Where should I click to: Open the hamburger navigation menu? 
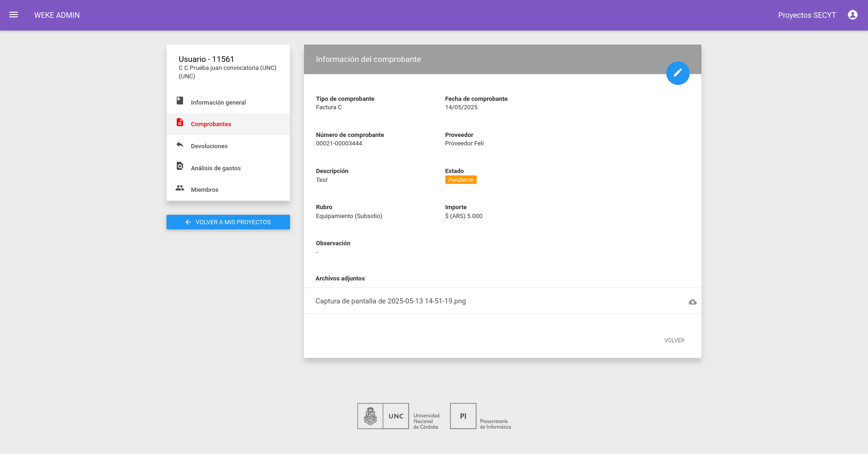click(14, 15)
